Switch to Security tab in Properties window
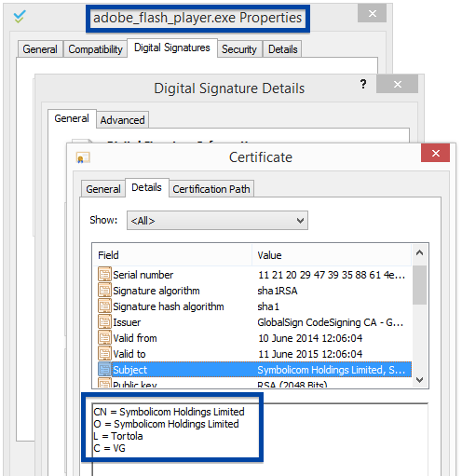The height and width of the screenshot is (476, 462). click(x=239, y=49)
